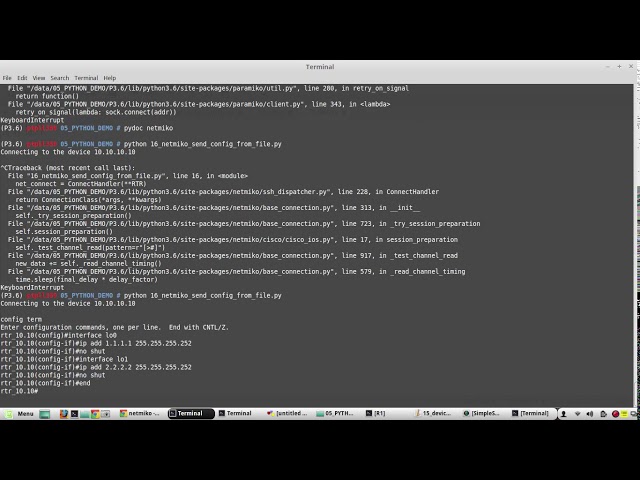Click the last 'KeyboardInterrupt' line

click(32, 287)
